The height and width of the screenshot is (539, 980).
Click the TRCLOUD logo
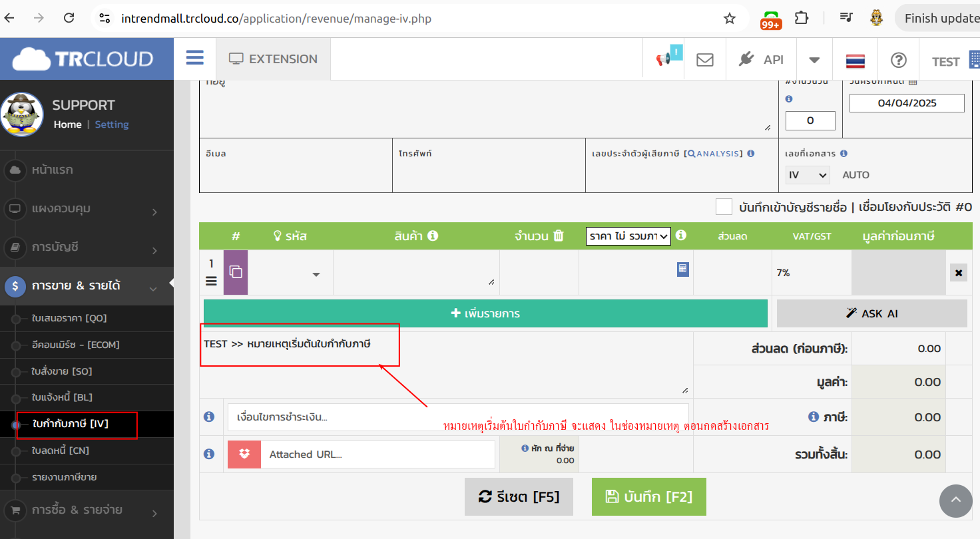tap(83, 59)
